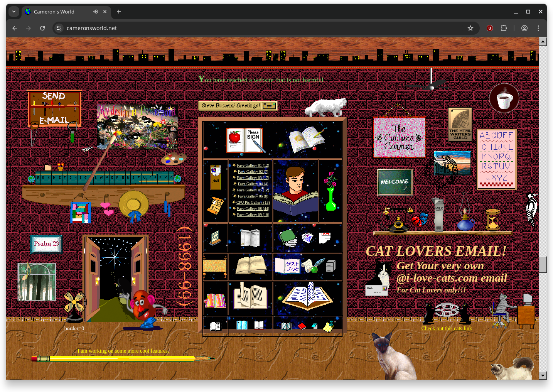Click the vertical scrollbar thumb
Viewport: 553px width, 392px height.
543,264
